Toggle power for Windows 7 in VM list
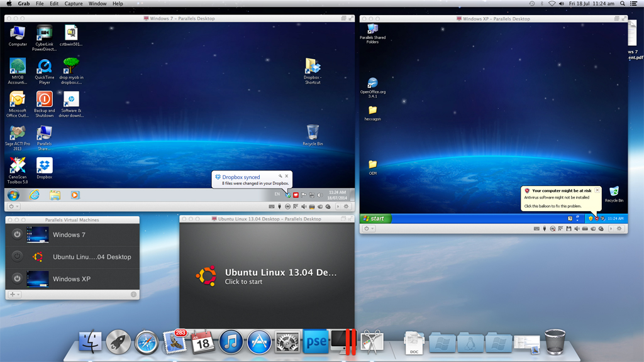Screen dimensions: 644x362 tap(17, 234)
